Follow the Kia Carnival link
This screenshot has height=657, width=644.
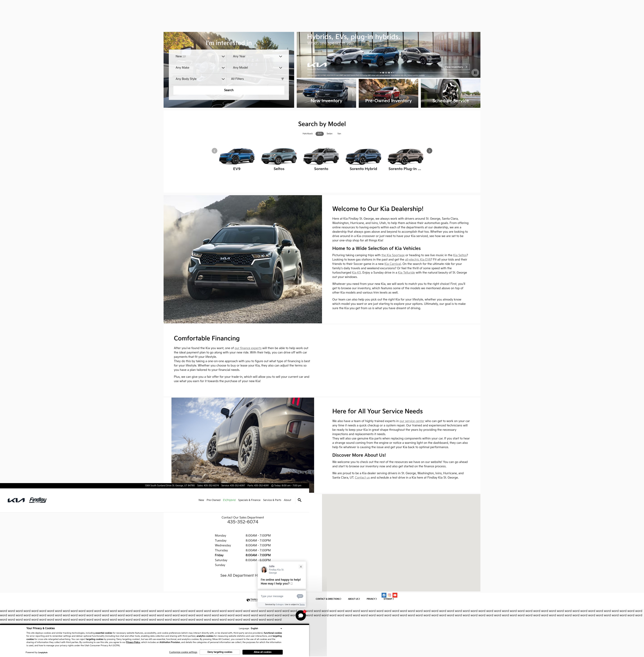[392, 264]
